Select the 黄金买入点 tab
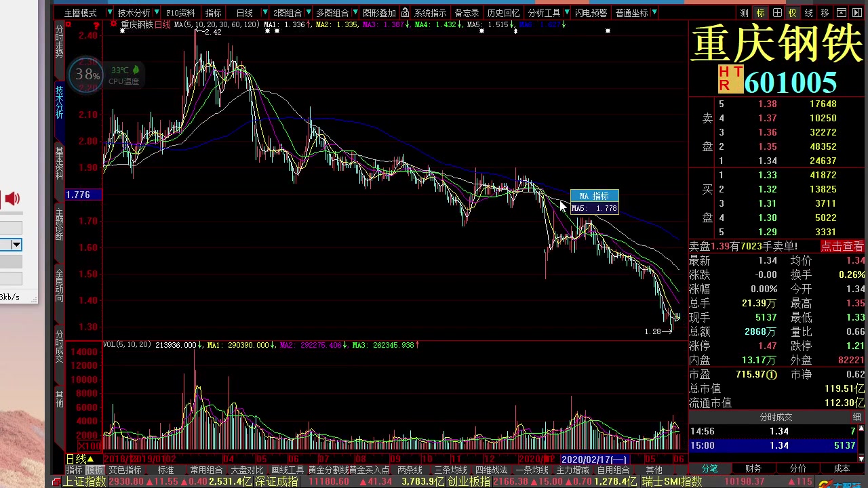The width and height of the screenshot is (868, 488). click(x=370, y=470)
